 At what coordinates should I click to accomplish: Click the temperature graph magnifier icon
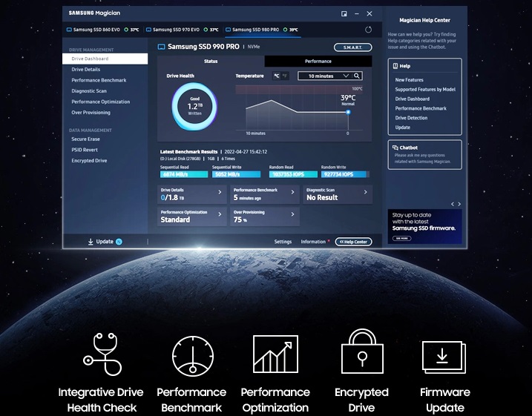[x=357, y=76]
